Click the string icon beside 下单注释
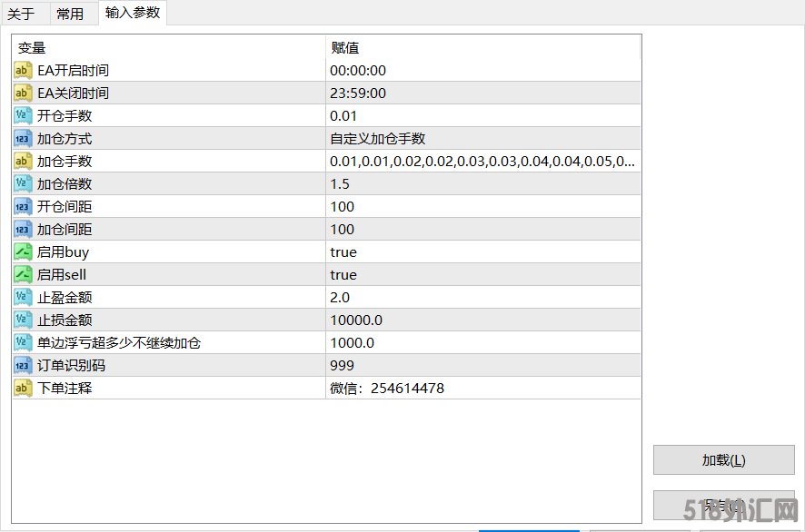The height and width of the screenshot is (532, 805). pyautogui.click(x=24, y=389)
